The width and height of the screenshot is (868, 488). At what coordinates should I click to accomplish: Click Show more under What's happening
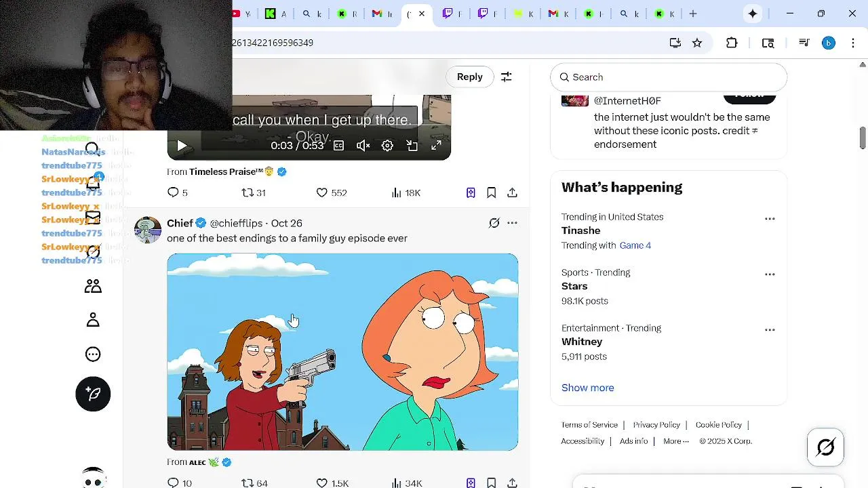tap(588, 388)
